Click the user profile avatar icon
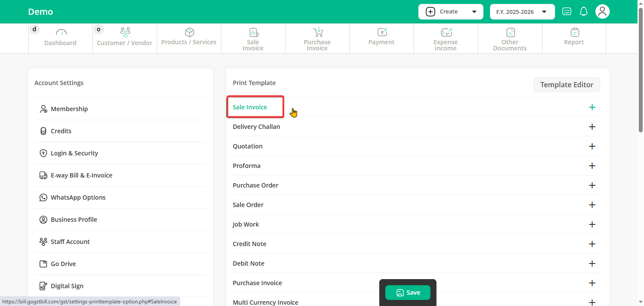The width and height of the screenshot is (644, 306). (602, 12)
